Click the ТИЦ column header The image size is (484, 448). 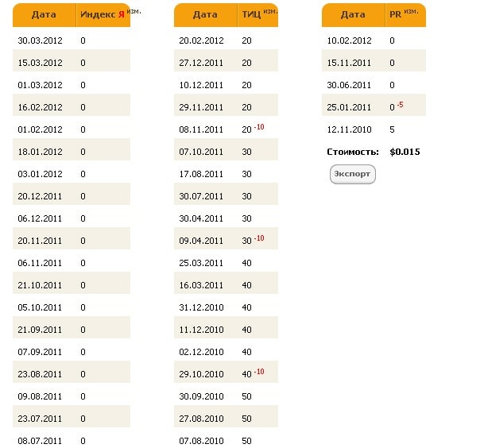tap(251, 15)
